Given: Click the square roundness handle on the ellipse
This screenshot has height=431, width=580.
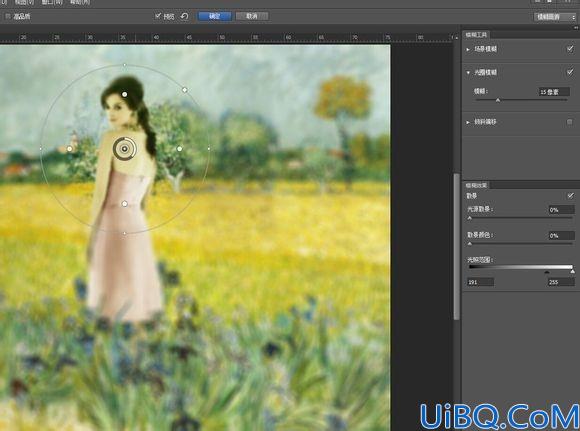Looking at the screenshot, I should click(185, 90).
